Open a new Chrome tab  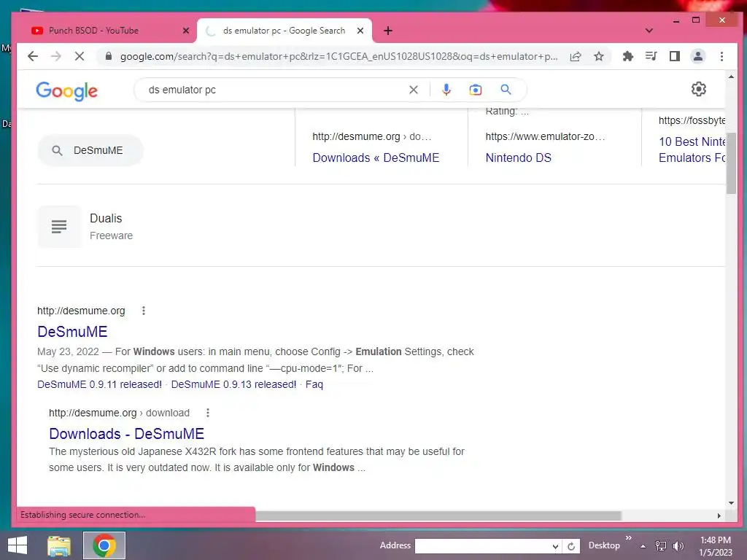click(x=388, y=31)
